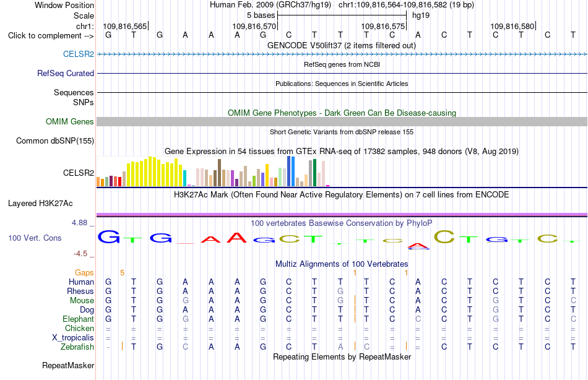The height and width of the screenshot is (380, 588).
Task: Click '100 vertebrates Basewise Conservation by PhyloP' title
Action: [x=342, y=223]
